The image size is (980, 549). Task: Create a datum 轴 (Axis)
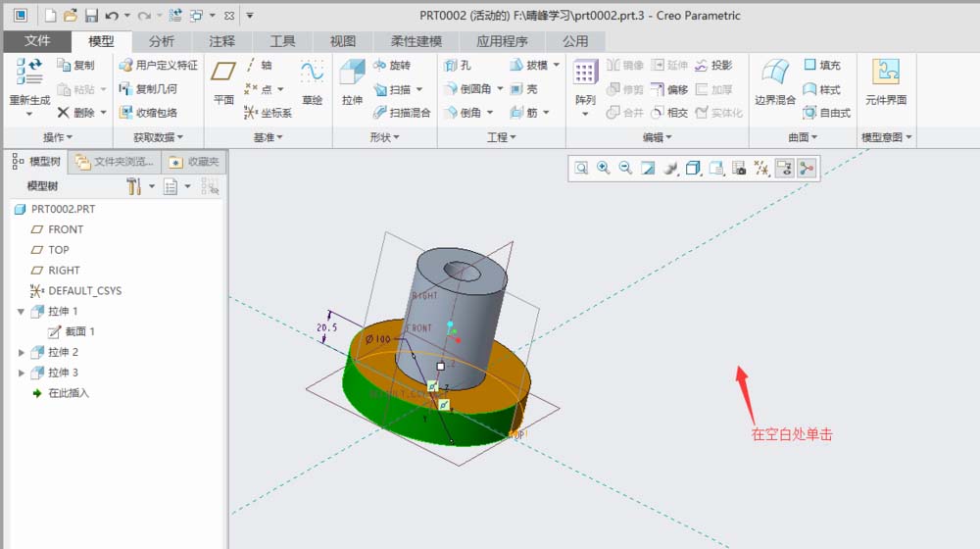click(259, 65)
